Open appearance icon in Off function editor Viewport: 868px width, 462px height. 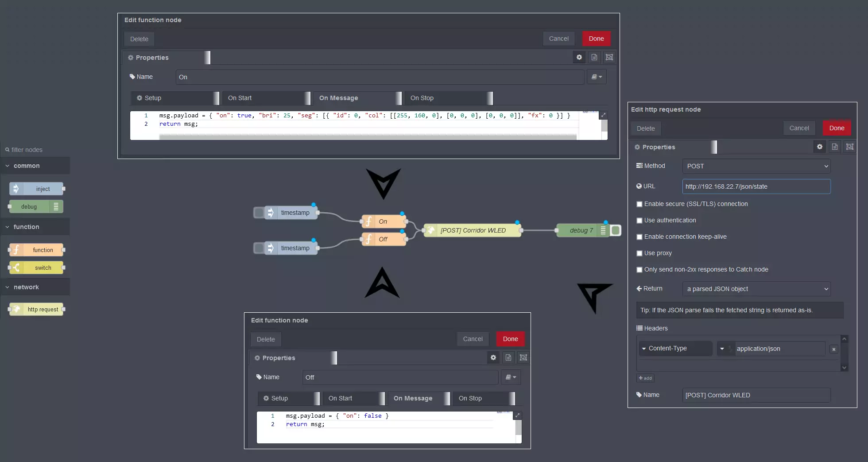[523, 357]
